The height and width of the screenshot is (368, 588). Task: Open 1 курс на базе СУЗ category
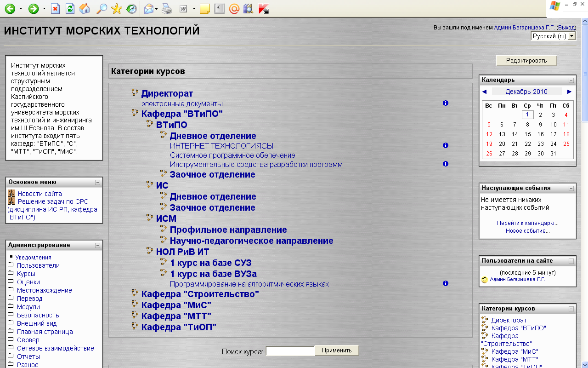tap(210, 263)
